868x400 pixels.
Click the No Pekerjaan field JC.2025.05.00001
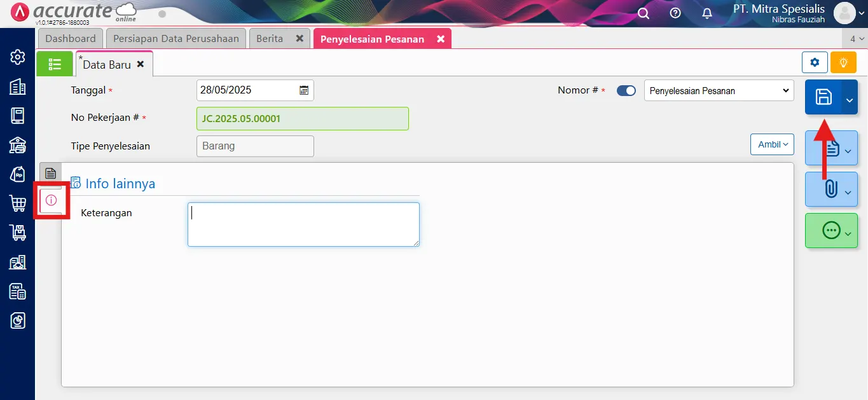(303, 118)
